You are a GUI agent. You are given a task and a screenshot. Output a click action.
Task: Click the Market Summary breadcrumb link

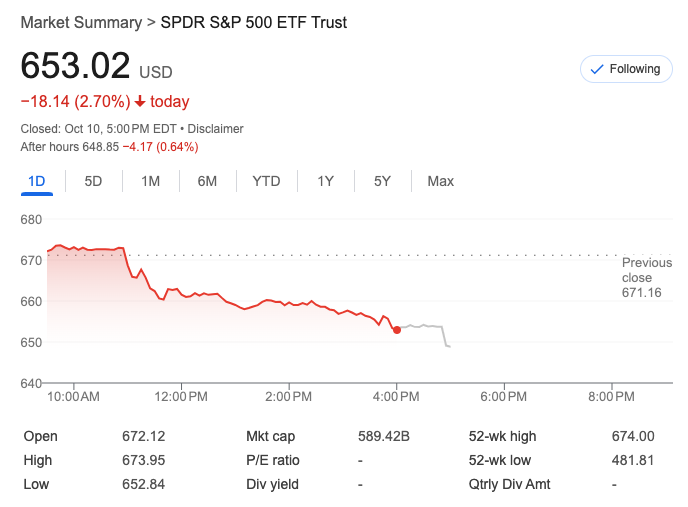[79, 22]
